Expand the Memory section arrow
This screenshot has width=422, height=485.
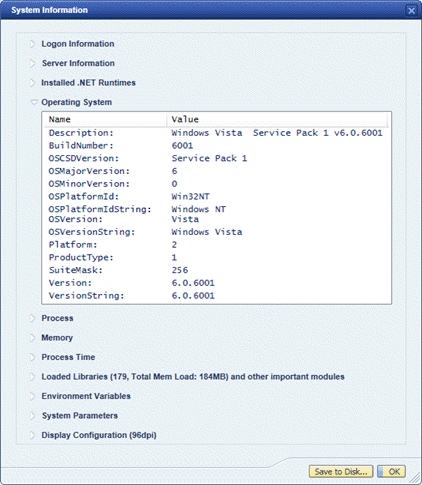[32, 338]
